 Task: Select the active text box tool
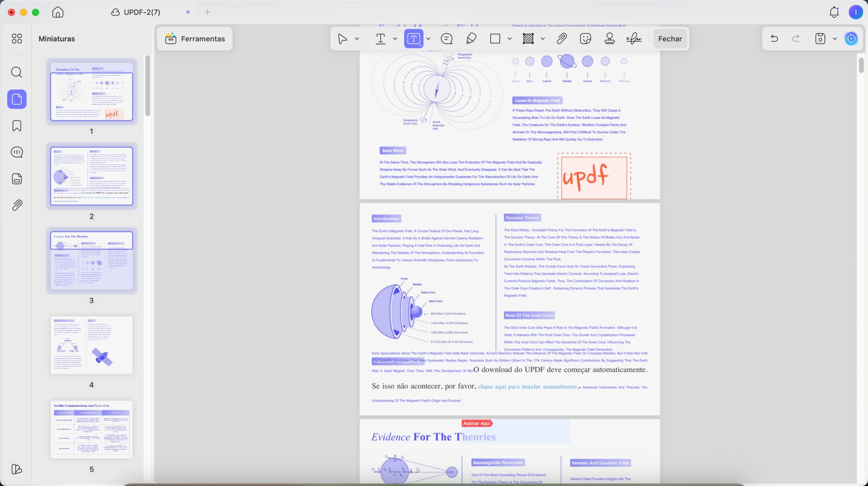coord(413,39)
